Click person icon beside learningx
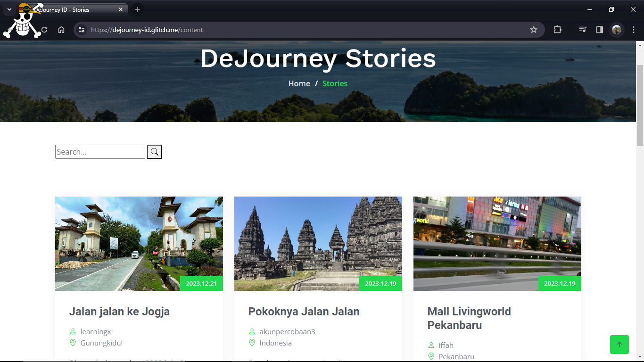 click(x=73, y=332)
